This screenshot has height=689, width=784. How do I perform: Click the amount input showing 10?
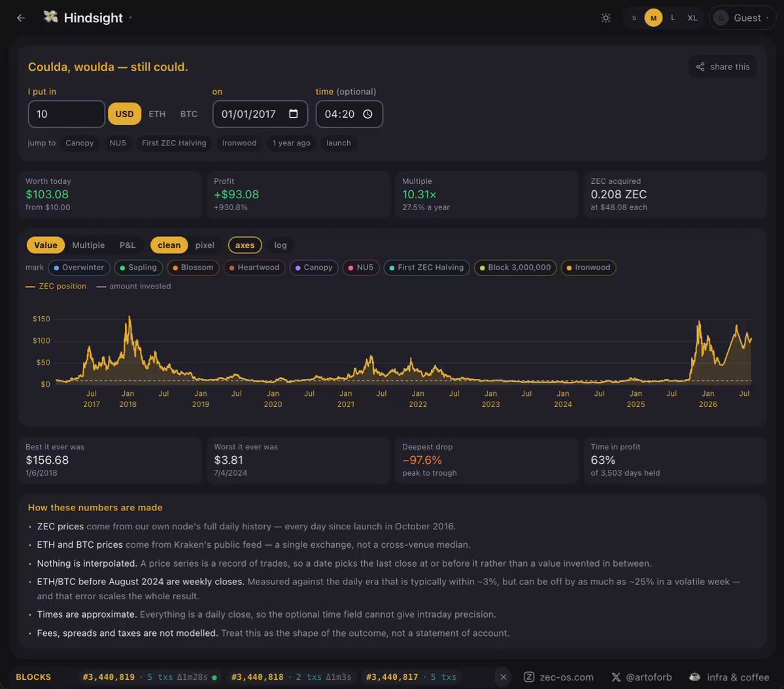(x=67, y=114)
